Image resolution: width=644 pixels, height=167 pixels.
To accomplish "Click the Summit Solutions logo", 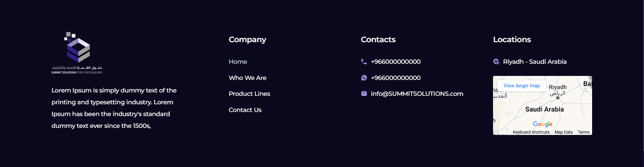I will coord(77,53).
